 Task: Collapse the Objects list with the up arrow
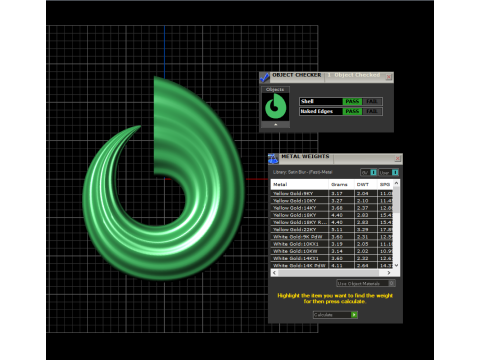coord(275,124)
